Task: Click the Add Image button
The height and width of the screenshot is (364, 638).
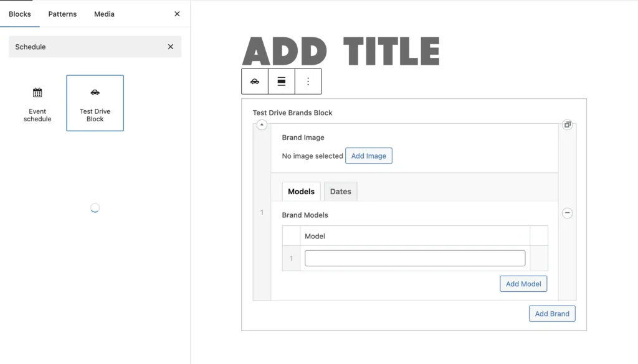Action: 368,156
